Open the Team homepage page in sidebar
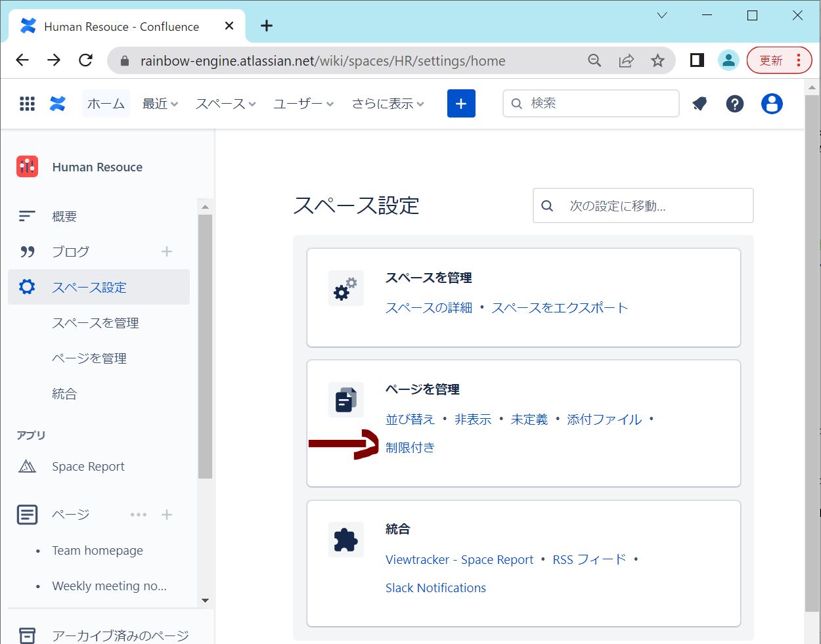 coord(97,551)
